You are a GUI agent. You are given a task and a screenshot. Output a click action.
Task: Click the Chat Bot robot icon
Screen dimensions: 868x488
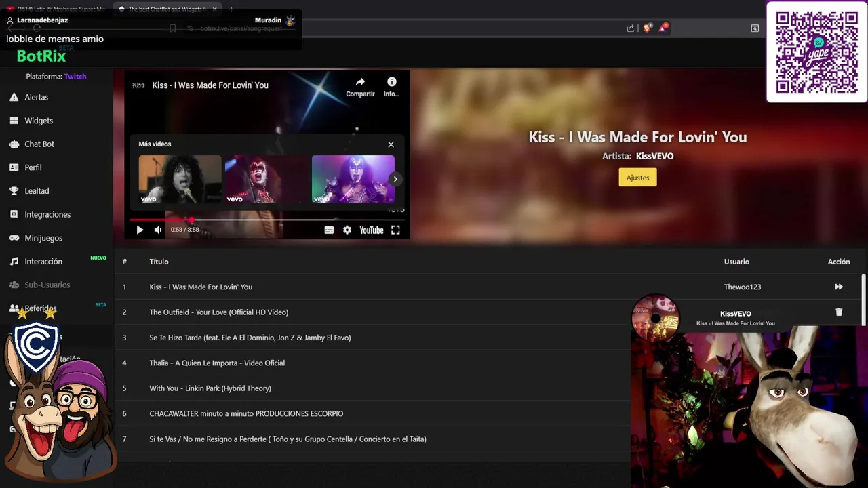coord(14,144)
